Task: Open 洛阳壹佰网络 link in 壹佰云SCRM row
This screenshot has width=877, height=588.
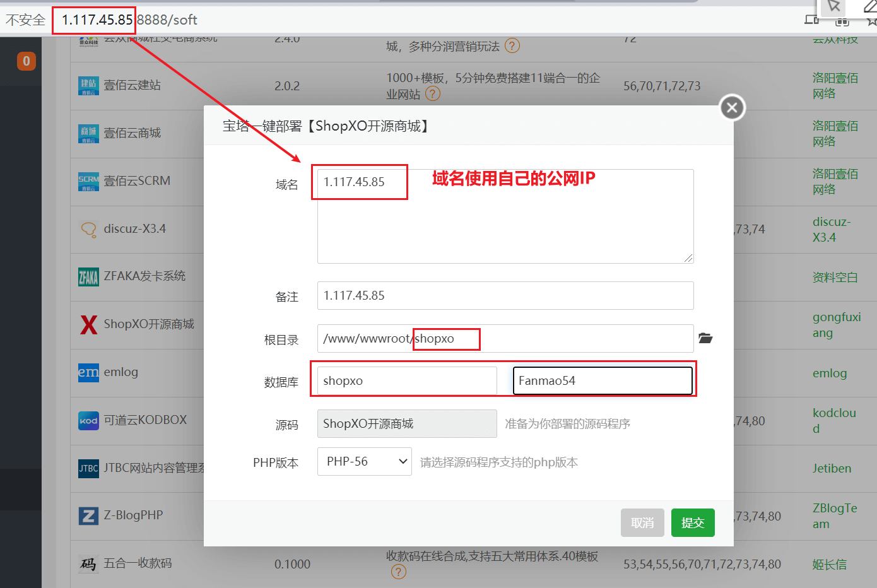Action: [835, 182]
